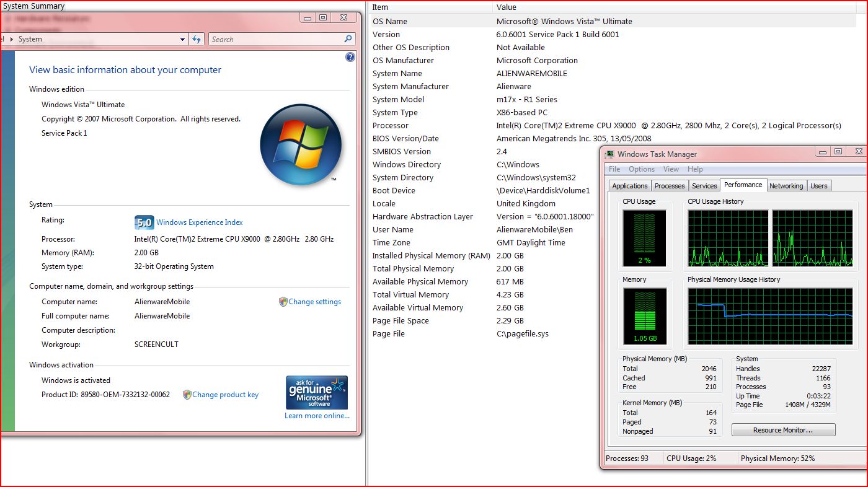Switch to the Users tab
The width and height of the screenshot is (868, 487).
(x=819, y=186)
